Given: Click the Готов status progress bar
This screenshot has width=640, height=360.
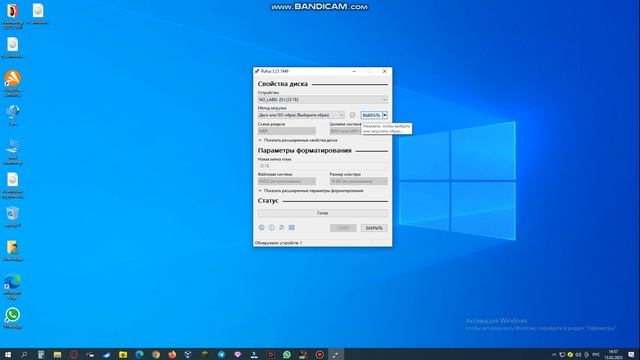Looking at the screenshot, I should click(x=322, y=213).
